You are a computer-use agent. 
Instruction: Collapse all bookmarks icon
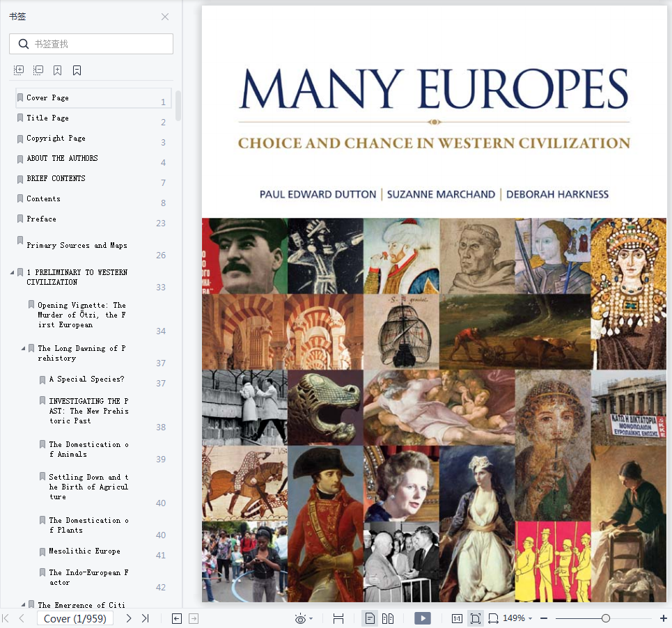coord(38,70)
